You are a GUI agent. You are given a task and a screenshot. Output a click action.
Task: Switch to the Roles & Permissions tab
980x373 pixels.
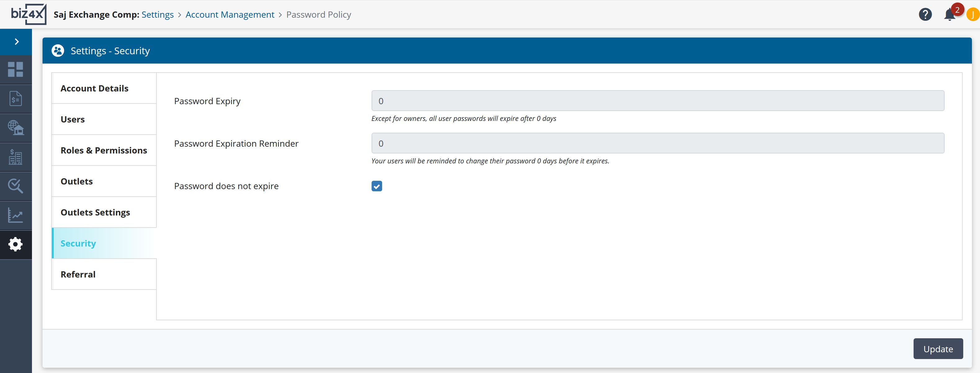(104, 150)
